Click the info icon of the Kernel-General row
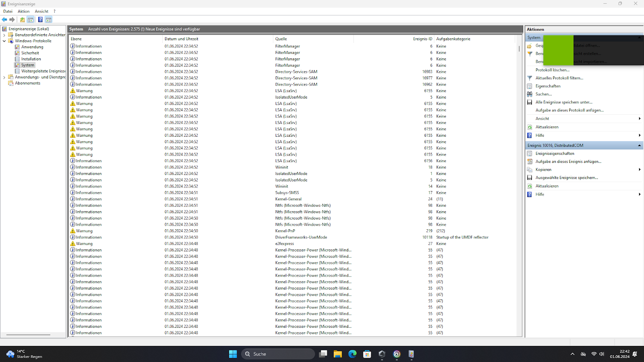 click(x=73, y=199)
